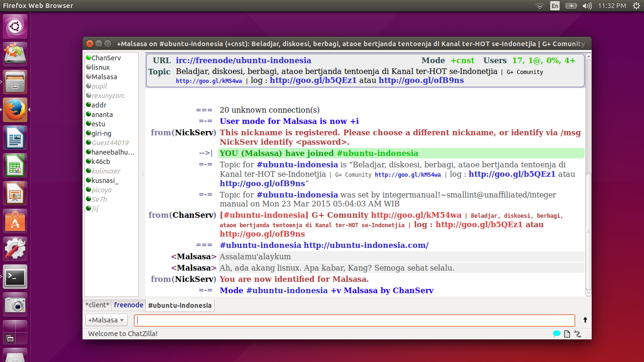The height and width of the screenshot is (362, 644).
Task: Open the installer icon below Dash
Action: (x=16, y=54)
